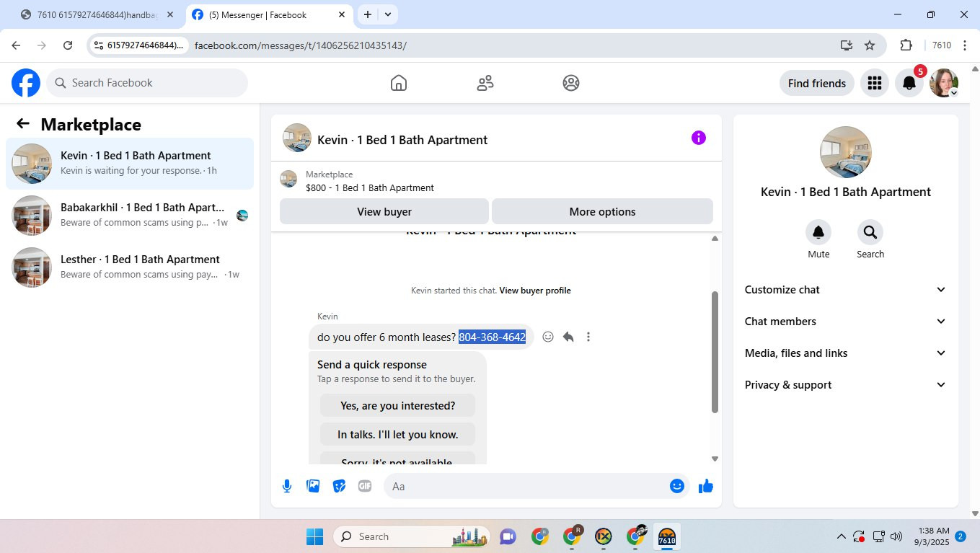Click the More options button
Viewport: 980px width, 553px height.
[602, 211]
